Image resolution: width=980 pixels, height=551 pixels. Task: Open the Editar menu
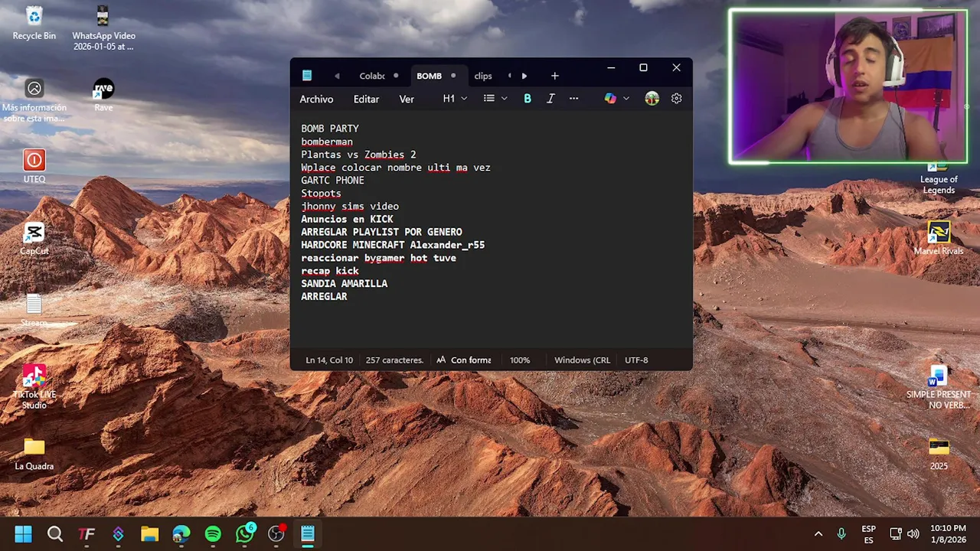[x=366, y=99]
